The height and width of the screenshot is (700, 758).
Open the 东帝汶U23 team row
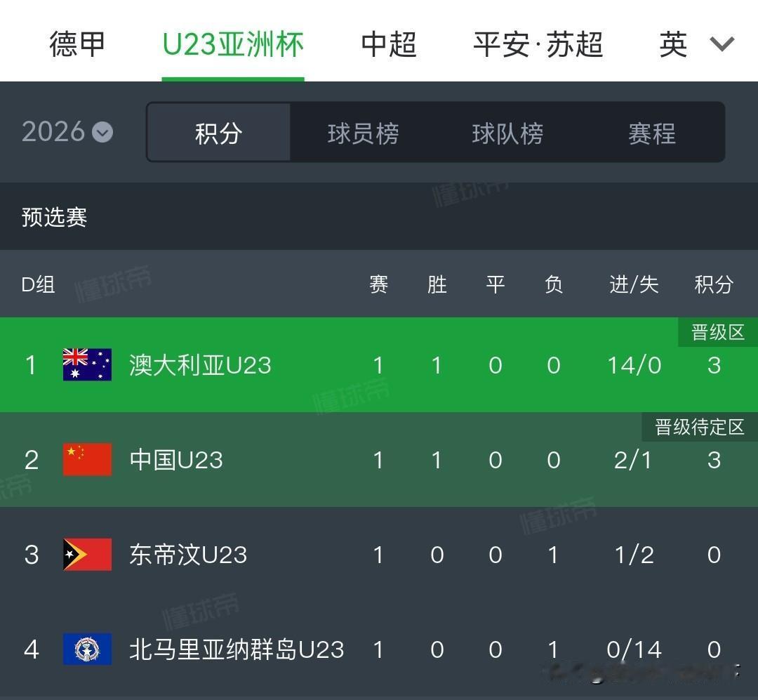pyautogui.click(x=379, y=555)
